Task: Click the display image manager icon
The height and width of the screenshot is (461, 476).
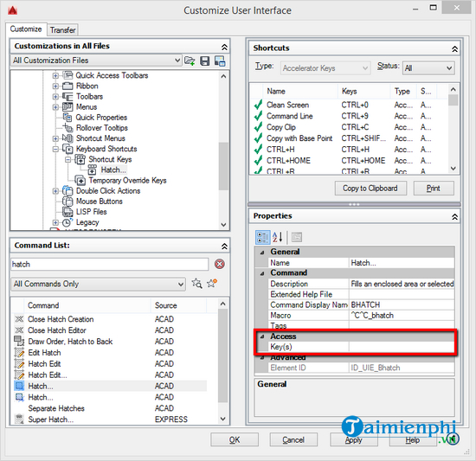Action: click(x=220, y=61)
